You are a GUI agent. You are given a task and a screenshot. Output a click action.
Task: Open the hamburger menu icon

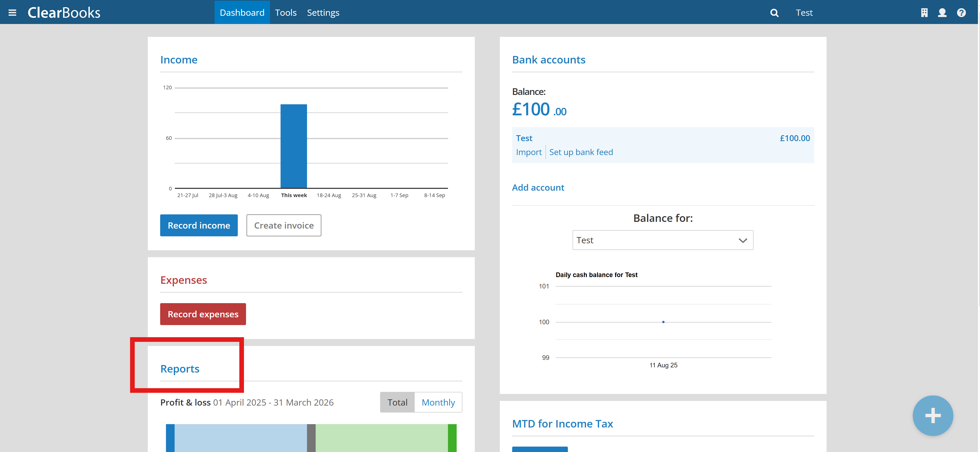12,13
